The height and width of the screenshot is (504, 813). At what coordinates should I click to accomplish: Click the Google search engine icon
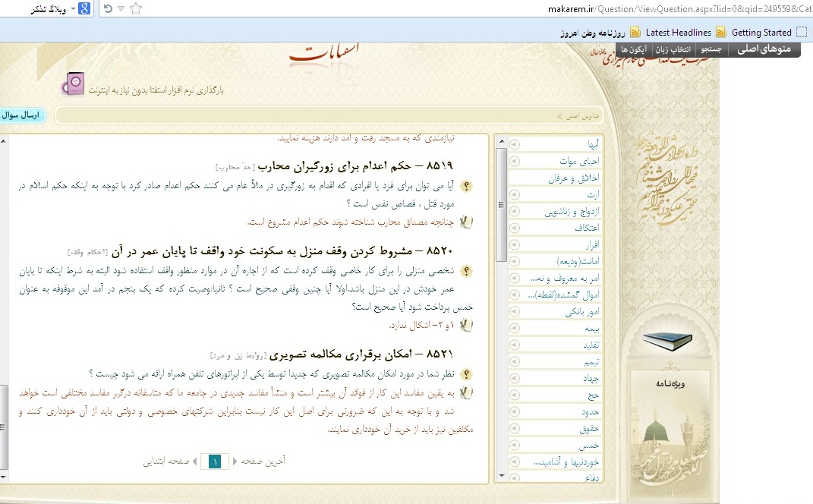(84, 8)
